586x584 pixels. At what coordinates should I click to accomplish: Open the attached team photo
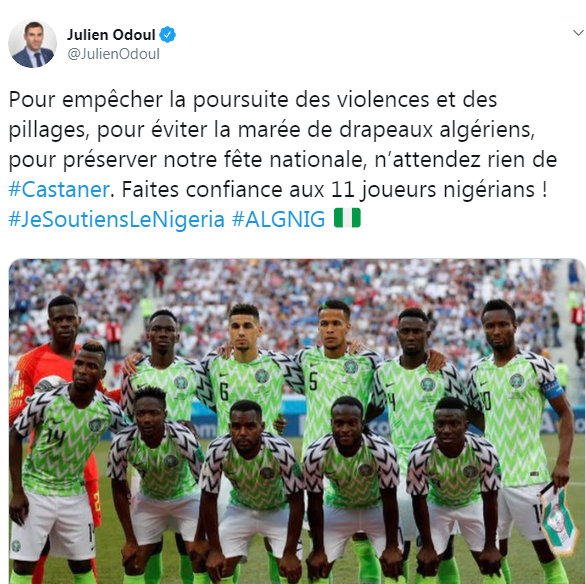(x=297, y=421)
